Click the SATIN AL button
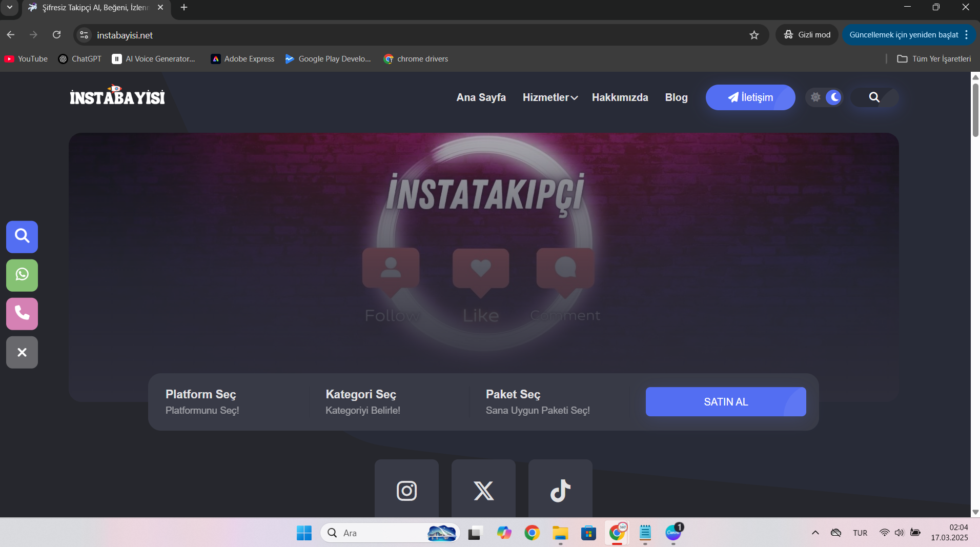The width and height of the screenshot is (980, 547). pos(726,402)
